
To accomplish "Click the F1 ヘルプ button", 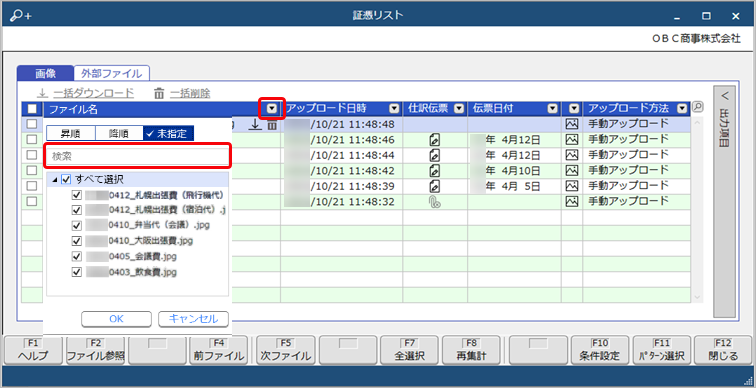I will pos(33,350).
